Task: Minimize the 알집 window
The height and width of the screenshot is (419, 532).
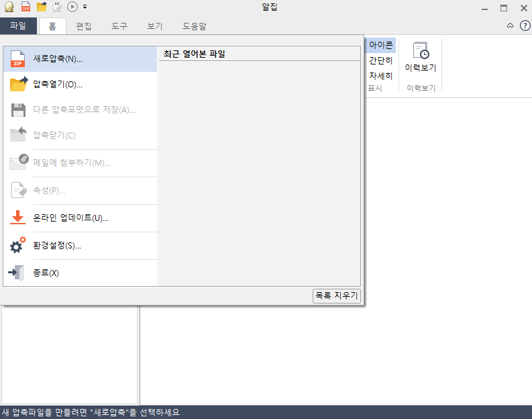Action: (484, 9)
